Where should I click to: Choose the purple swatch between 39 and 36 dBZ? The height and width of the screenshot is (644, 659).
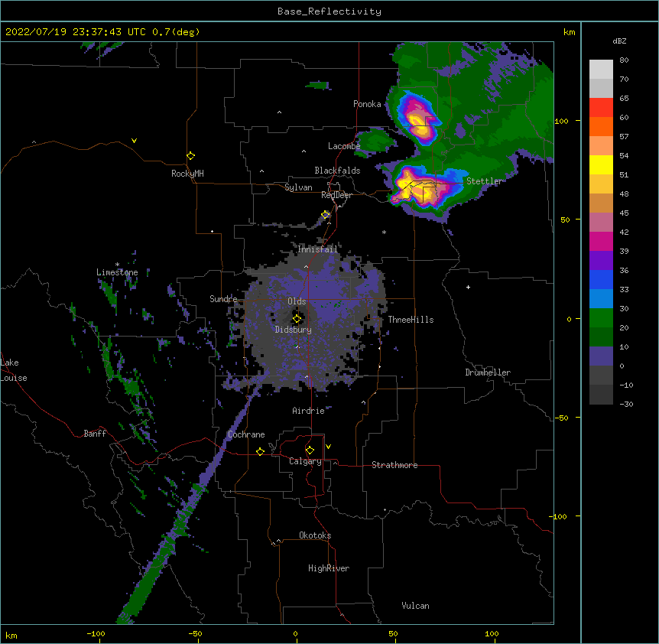coord(601,261)
